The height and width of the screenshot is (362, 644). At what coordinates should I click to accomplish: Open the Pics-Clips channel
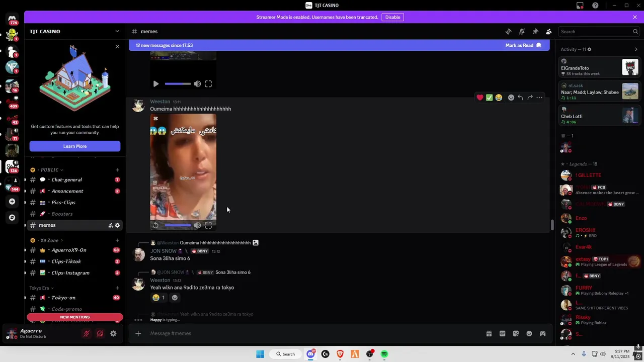[x=74, y=202]
